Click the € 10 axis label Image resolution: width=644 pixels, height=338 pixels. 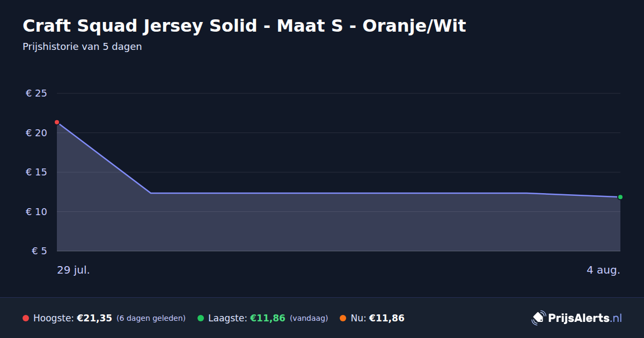click(36, 212)
